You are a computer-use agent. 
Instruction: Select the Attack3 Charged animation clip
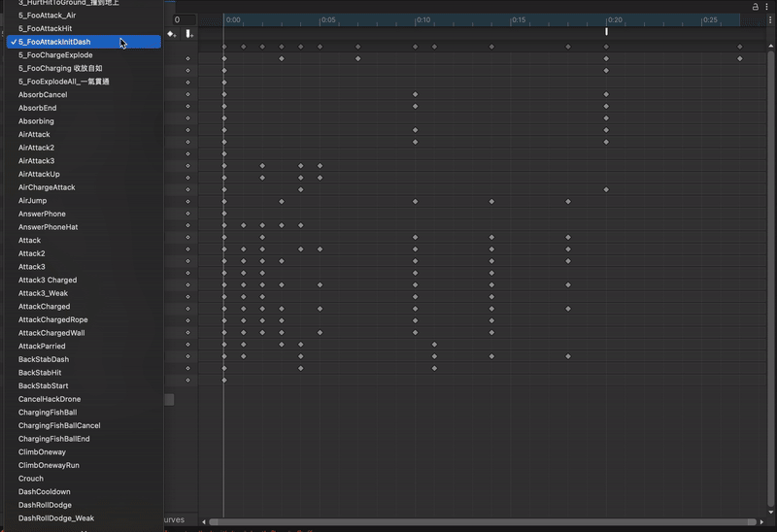click(x=48, y=280)
